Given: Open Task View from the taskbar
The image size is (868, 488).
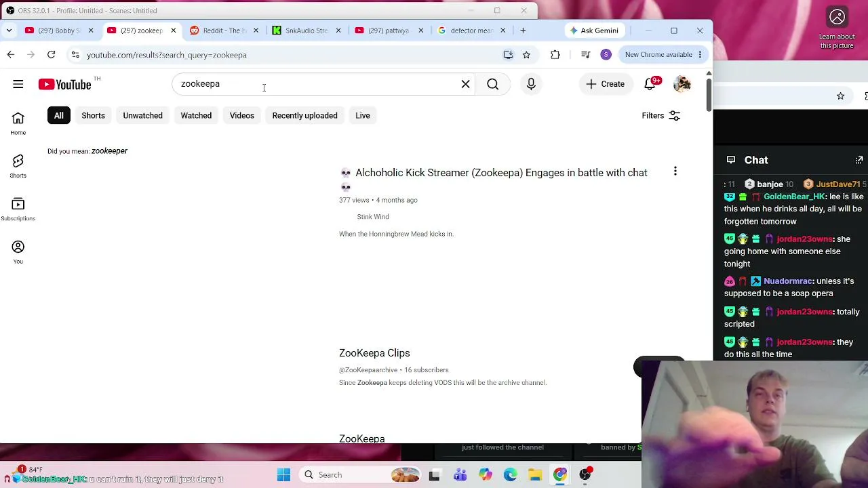Looking at the screenshot, I should 435,475.
